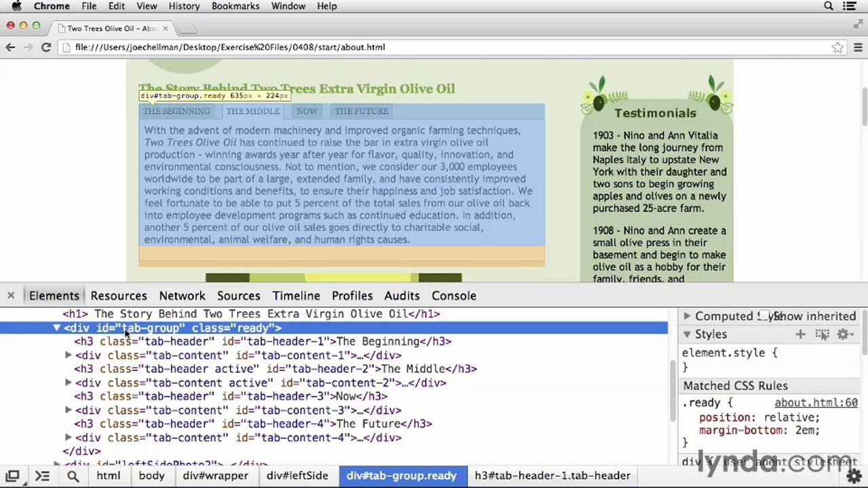Click the dock/undock DevTools icon
This screenshot has height=488, width=868.
tap(12, 476)
